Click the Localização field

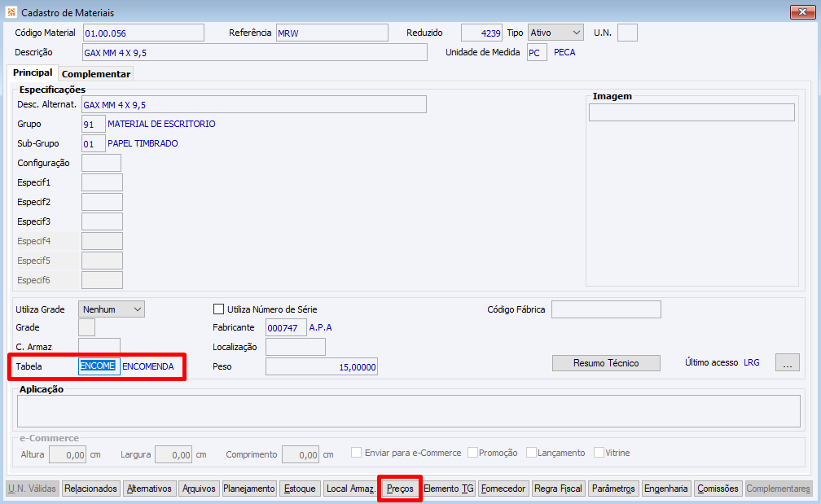tap(296, 347)
